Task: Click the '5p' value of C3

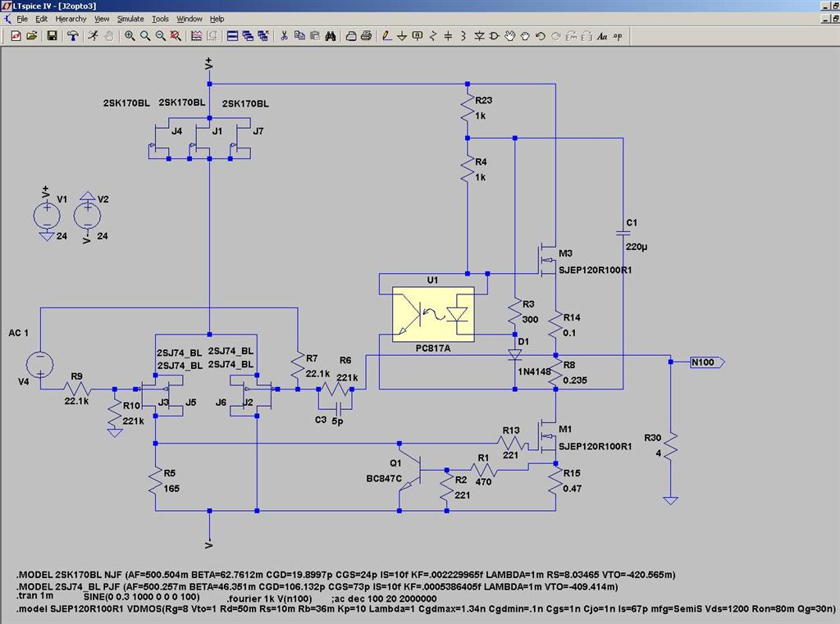Action: 337,421
